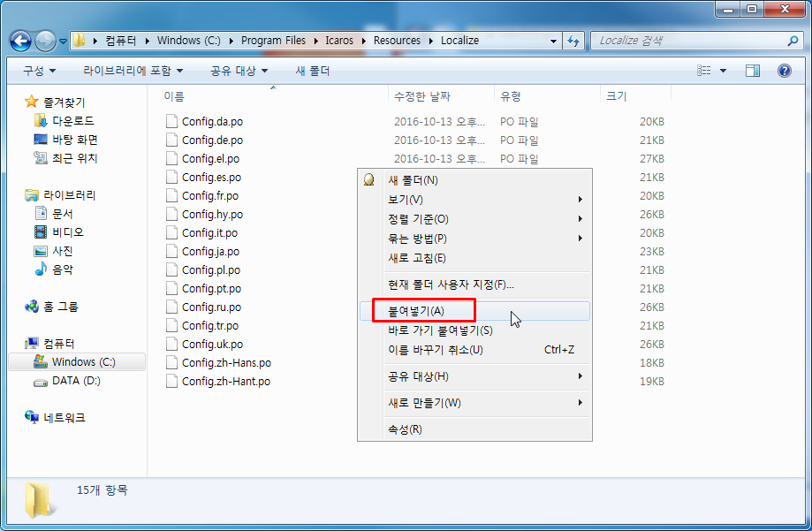
Task: Choose 새 폴더(N) in context menu
Action: [474, 180]
